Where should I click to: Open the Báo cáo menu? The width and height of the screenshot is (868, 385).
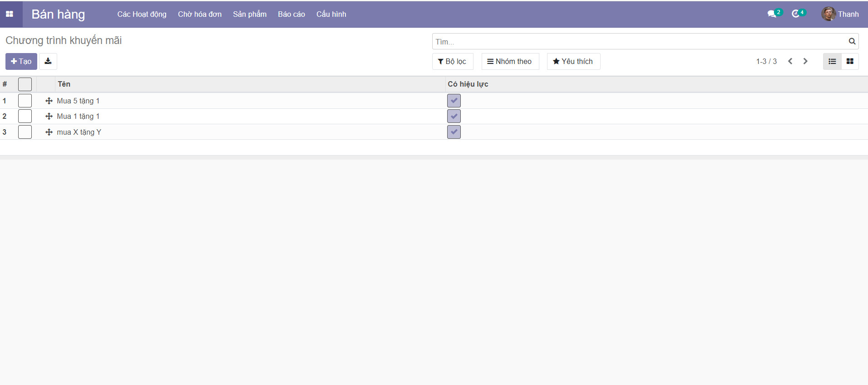point(291,14)
